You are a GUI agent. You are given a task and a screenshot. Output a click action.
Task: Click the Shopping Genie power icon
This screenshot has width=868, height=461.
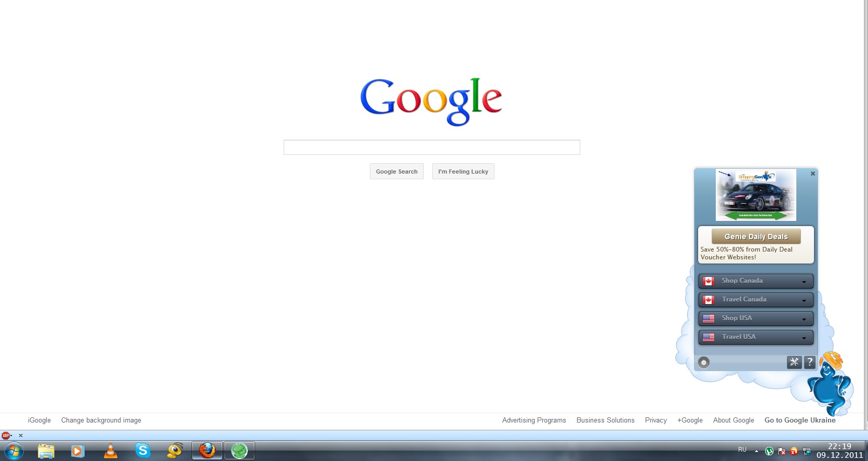click(x=704, y=362)
